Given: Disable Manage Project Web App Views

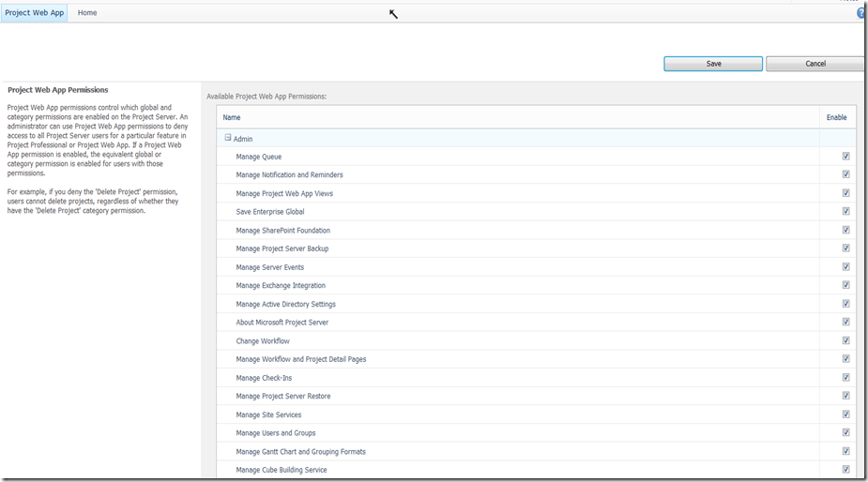Looking at the screenshot, I should [845, 193].
